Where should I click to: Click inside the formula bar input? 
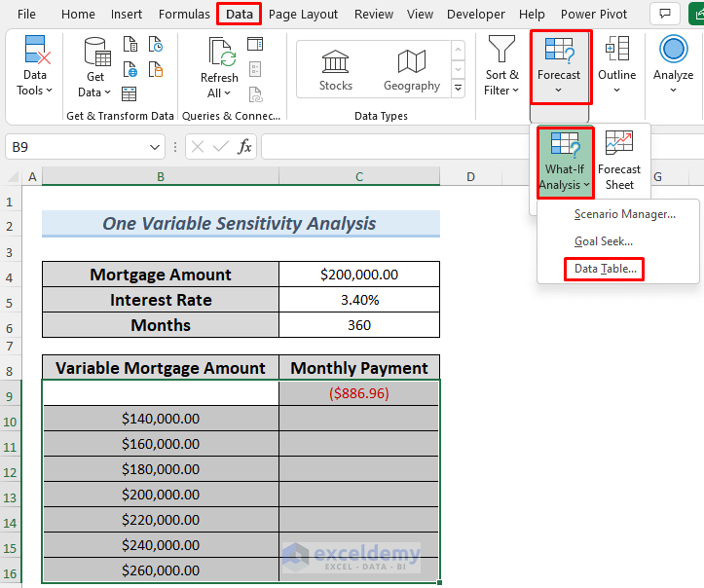[397, 146]
